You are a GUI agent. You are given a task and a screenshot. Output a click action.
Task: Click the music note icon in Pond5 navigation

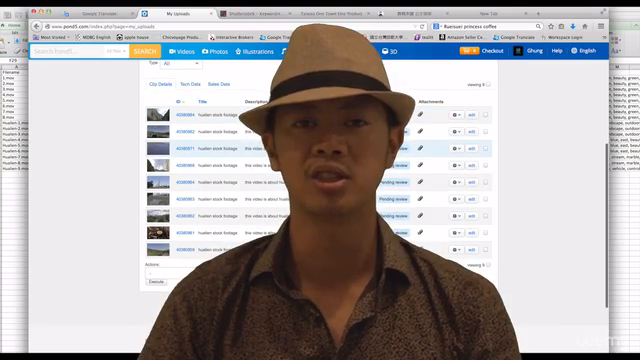[284, 51]
